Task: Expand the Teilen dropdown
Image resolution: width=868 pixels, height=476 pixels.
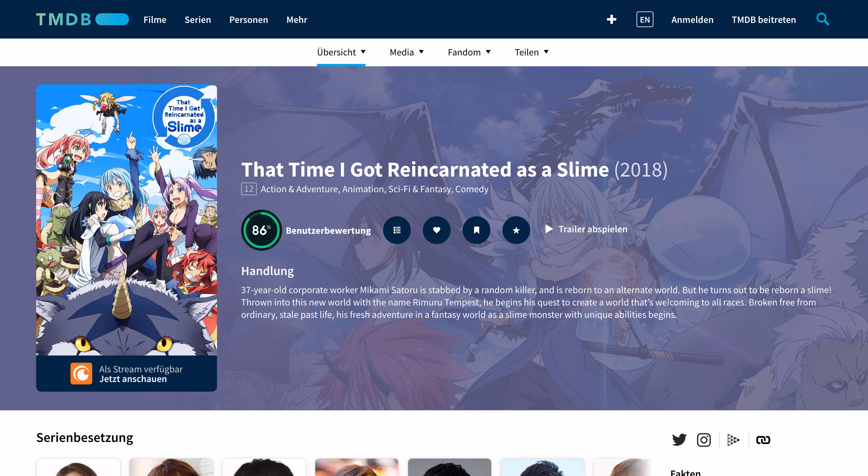Action: click(x=531, y=52)
